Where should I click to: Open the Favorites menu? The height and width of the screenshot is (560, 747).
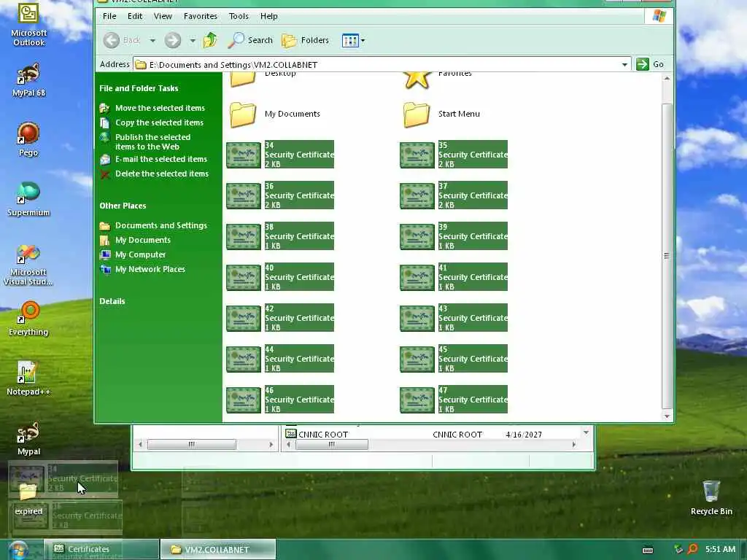[200, 16]
